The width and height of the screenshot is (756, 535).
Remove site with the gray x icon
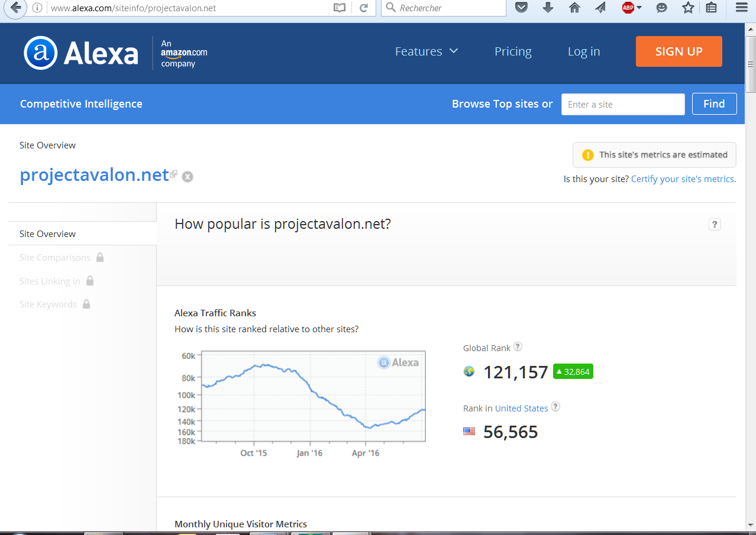coord(188,176)
